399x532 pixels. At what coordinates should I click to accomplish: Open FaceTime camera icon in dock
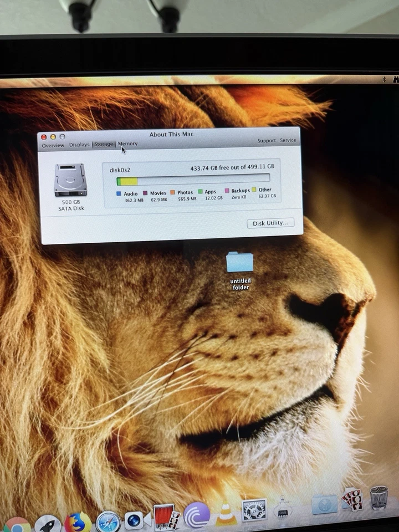pyautogui.click(x=137, y=520)
